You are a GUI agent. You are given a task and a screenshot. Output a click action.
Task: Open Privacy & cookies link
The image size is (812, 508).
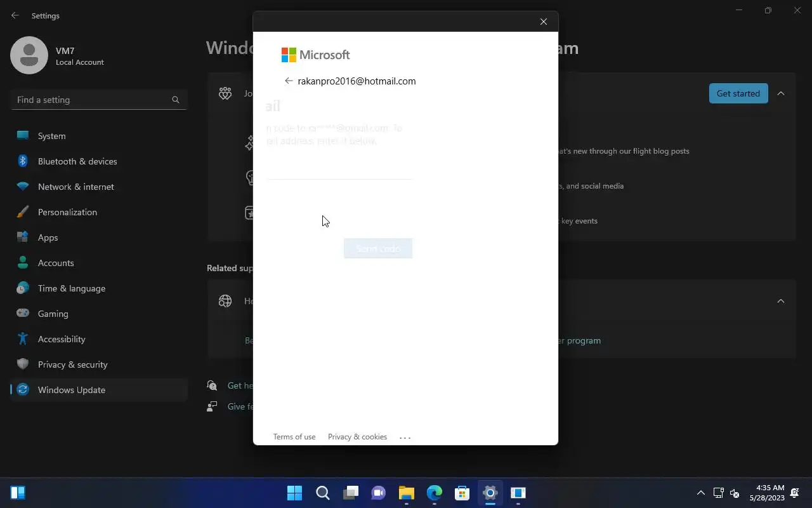[357, 437]
